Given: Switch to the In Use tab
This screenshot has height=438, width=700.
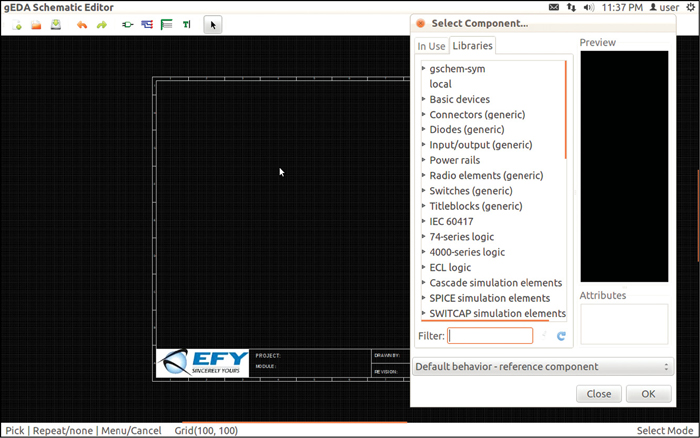Looking at the screenshot, I should 431,46.
